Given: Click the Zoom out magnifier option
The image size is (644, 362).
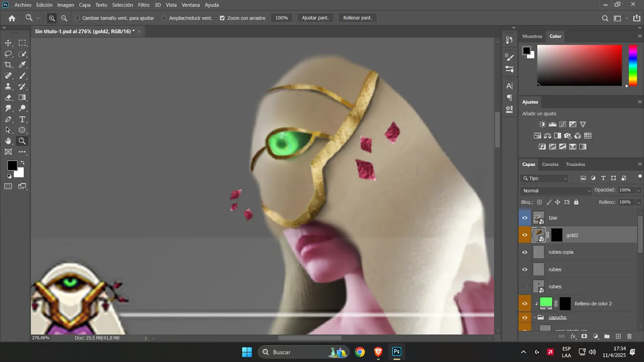Looking at the screenshot, I should tap(64, 18).
